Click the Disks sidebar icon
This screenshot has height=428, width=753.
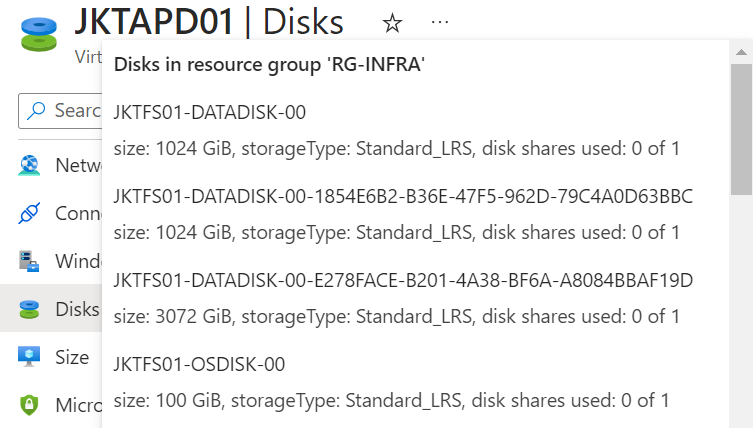coord(29,309)
